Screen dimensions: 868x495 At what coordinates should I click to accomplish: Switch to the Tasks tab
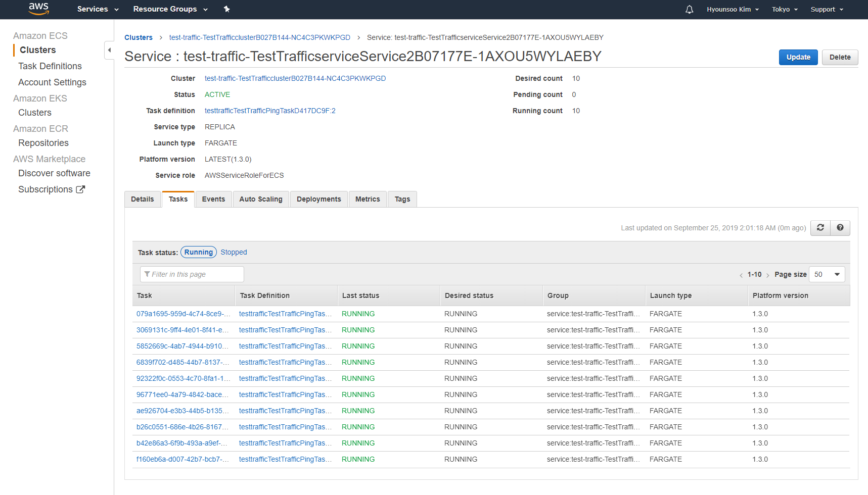178,199
